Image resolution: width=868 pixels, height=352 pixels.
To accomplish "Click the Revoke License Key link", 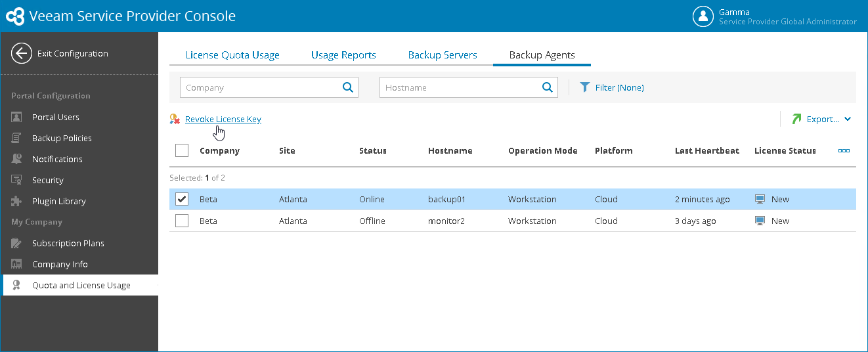I will tap(223, 119).
